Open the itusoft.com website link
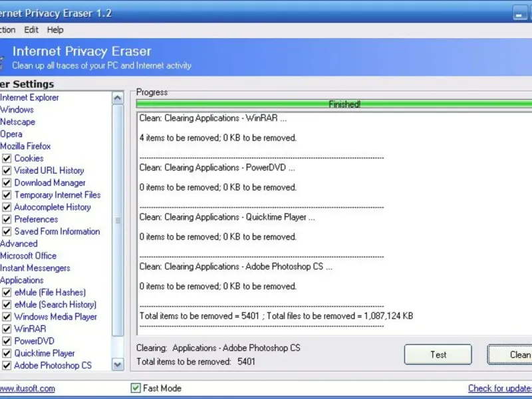Viewport: 532px width, 399px height. [x=27, y=388]
